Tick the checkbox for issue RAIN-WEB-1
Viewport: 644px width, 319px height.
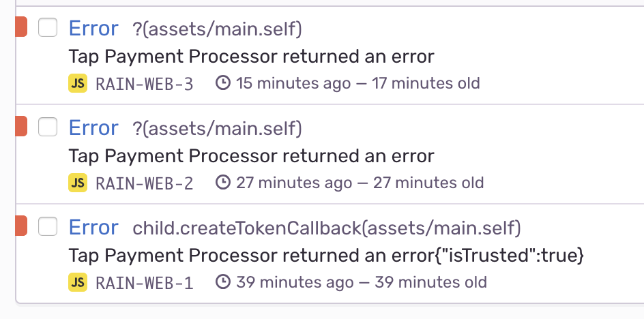(x=48, y=226)
